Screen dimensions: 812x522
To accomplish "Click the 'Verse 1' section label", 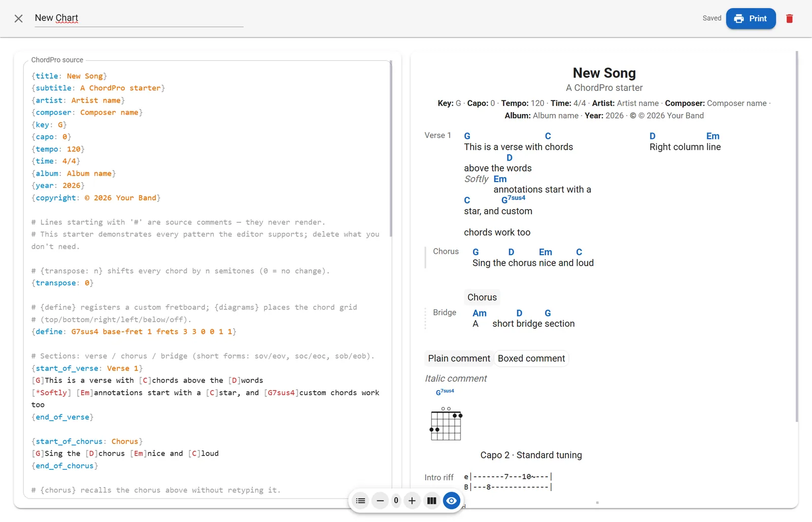I will coord(437,135).
